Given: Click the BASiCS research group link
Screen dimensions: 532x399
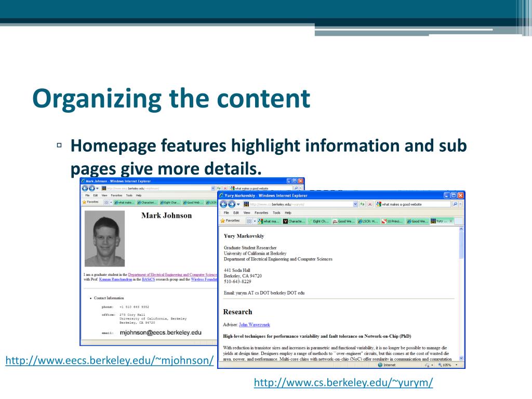Looking at the screenshot, I should 148,279.
